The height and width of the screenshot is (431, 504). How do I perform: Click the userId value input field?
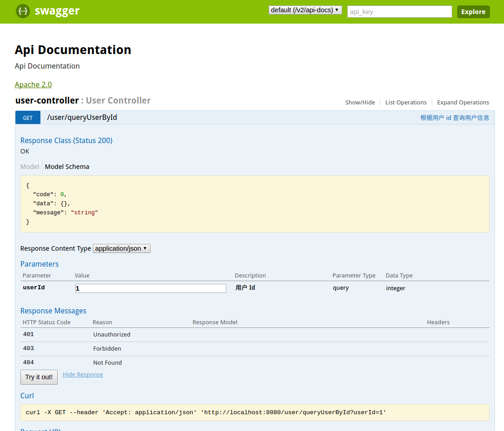tap(151, 288)
